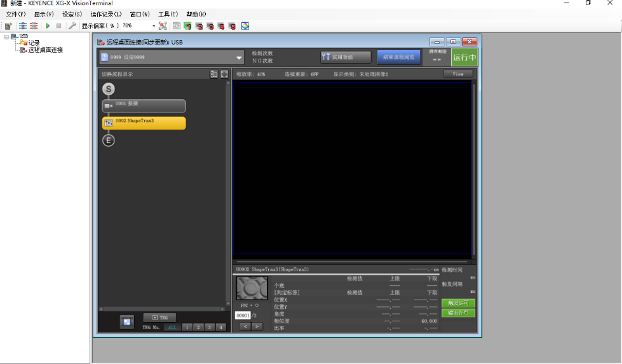622x364 pixels.
Task: Click the flow list view icon
Action: point(214,74)
